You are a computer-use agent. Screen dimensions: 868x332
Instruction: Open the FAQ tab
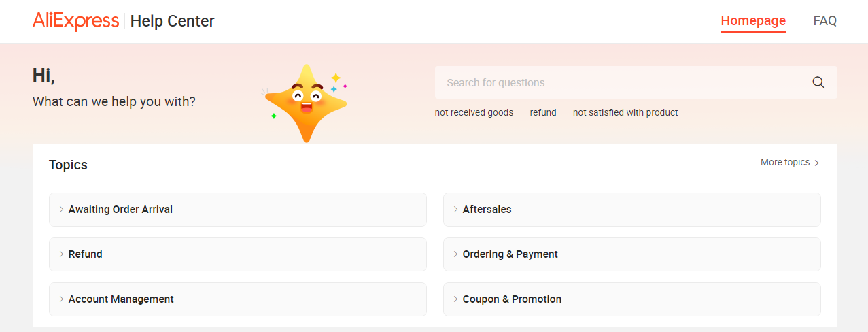pyautogui.click(x=824, y=21)
